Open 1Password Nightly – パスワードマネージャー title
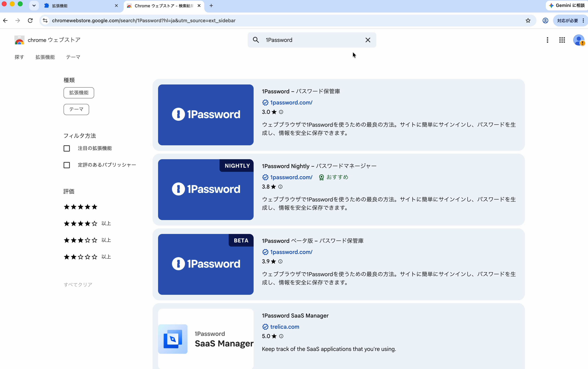This screenshot has height=369, width=588. coord(319,166)
